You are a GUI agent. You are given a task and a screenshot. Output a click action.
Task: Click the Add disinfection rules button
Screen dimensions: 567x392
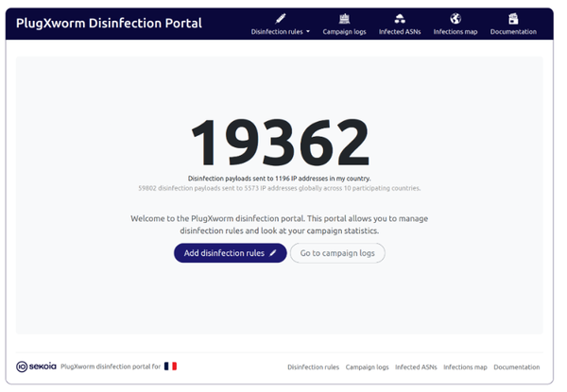[231, 253]
